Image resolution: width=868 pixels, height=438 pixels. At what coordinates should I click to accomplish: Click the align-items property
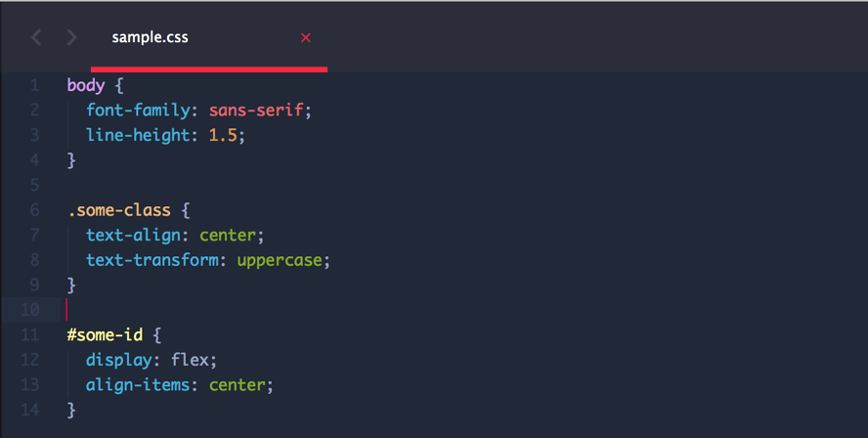click(x=138, y=385)
